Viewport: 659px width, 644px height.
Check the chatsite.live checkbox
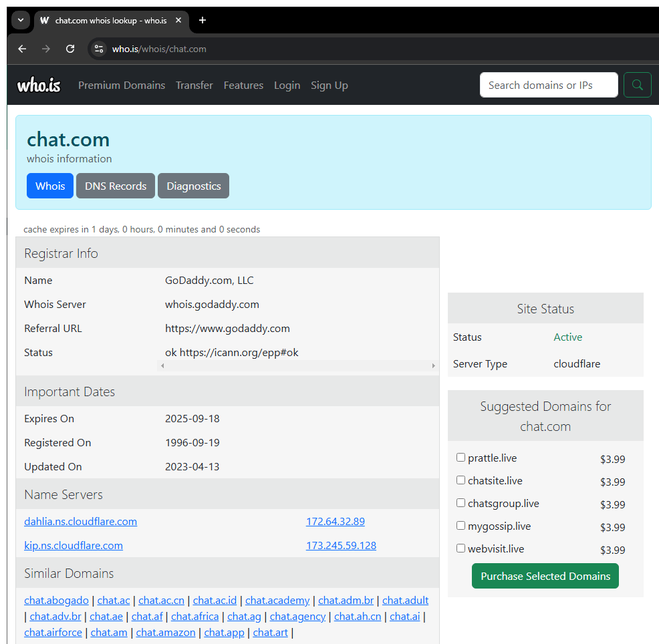point(460,480)
